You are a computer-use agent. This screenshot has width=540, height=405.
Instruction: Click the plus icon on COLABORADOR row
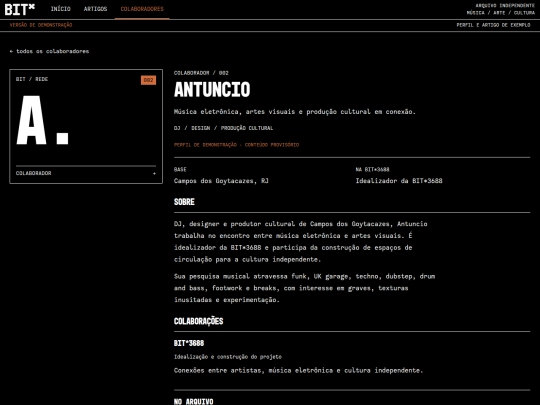tap(154, 173)
